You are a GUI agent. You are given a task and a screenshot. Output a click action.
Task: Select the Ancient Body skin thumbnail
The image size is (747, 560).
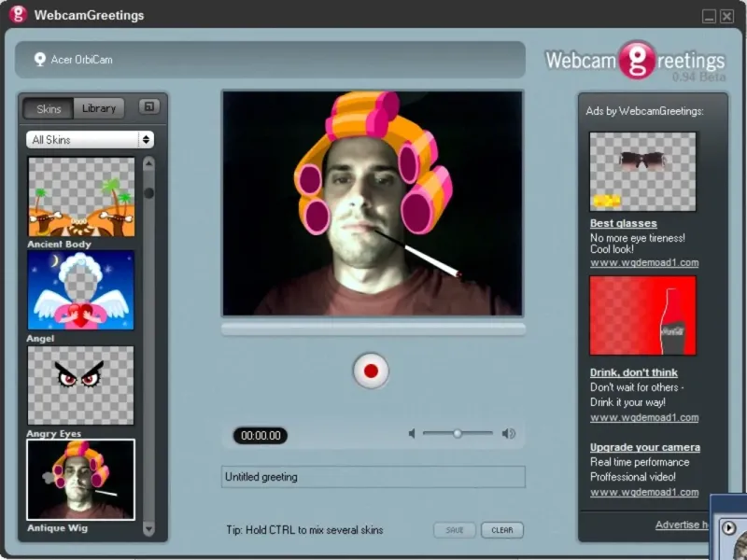point(81,196)
